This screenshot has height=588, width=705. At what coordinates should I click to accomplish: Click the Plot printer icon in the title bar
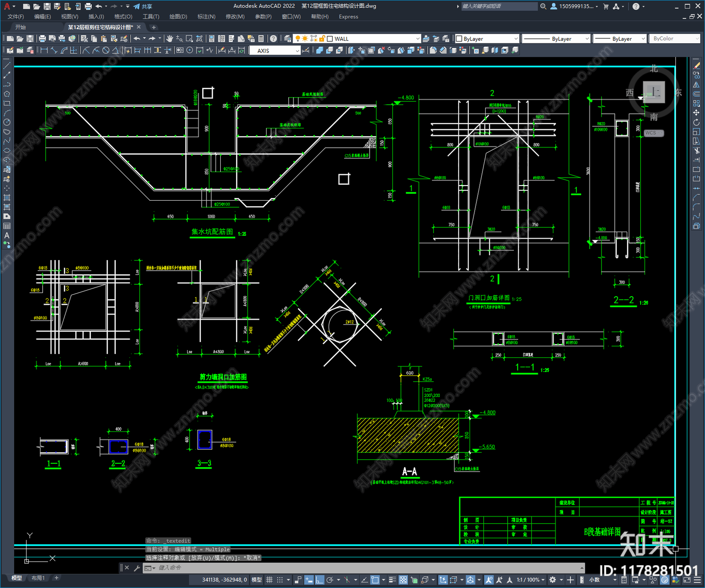[88, 6]
